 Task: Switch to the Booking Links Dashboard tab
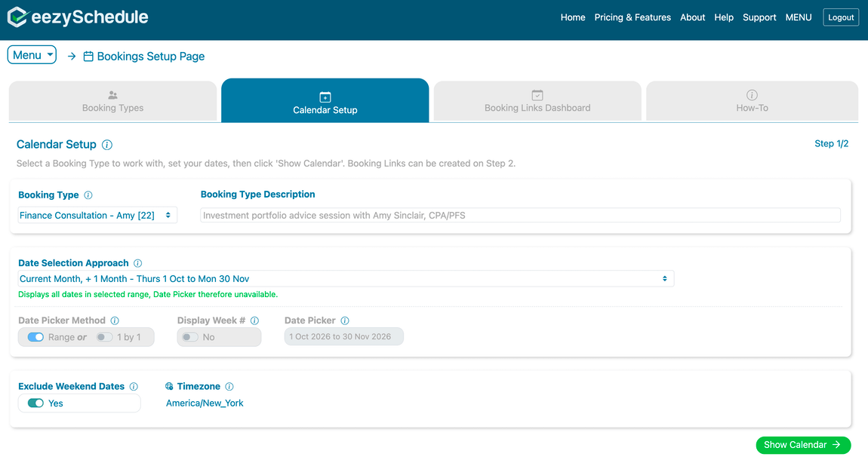click(537, 101)
